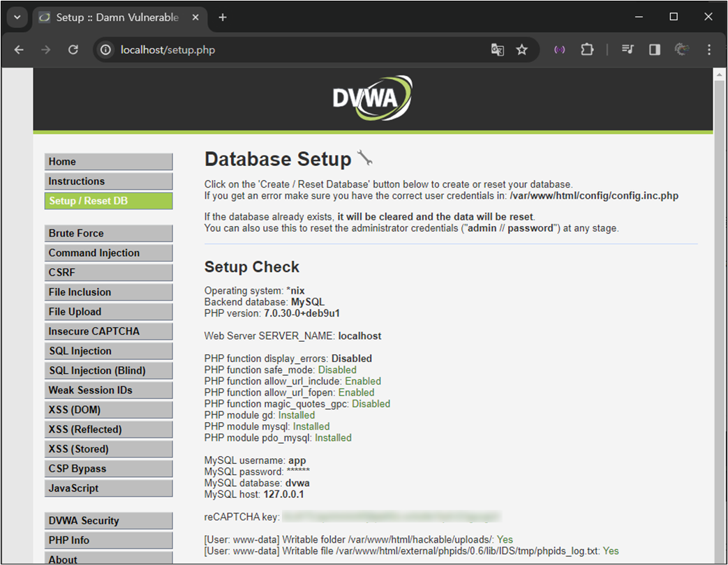Click the 'Yes' for hackable/uploads folder

505,539
